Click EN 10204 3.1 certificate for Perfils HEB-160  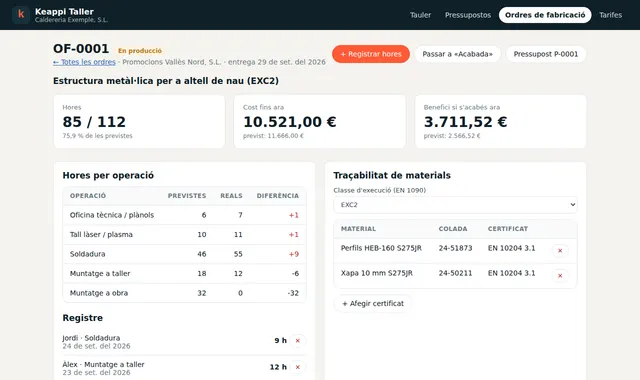pos(511,248)
